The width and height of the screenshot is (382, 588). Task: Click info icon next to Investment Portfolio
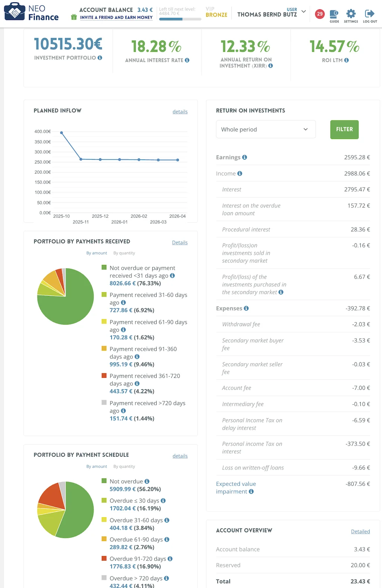(x=100, y=58)
